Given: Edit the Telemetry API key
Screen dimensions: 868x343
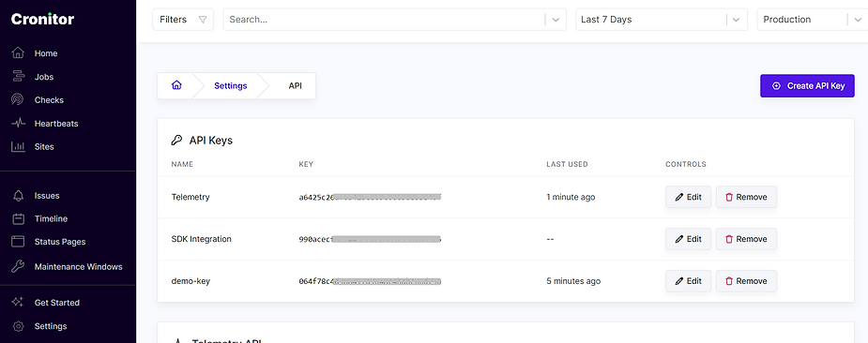Looking at the screenshot, I should pos(688,197).
